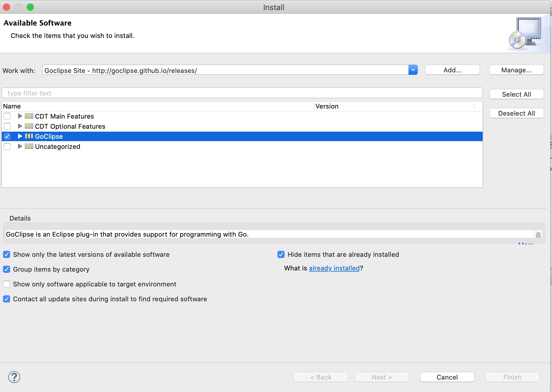
Task: Click the GoClipse category icon
Action: [x=29, y=136]
